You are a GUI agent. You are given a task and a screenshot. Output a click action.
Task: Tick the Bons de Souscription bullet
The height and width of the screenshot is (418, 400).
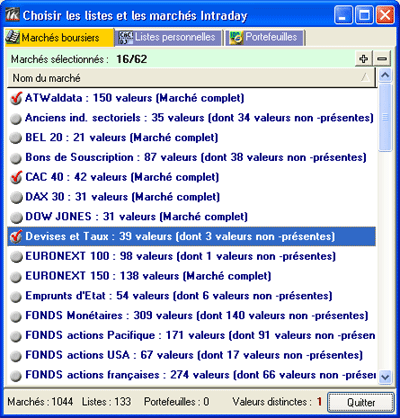[x=16, y=158]
